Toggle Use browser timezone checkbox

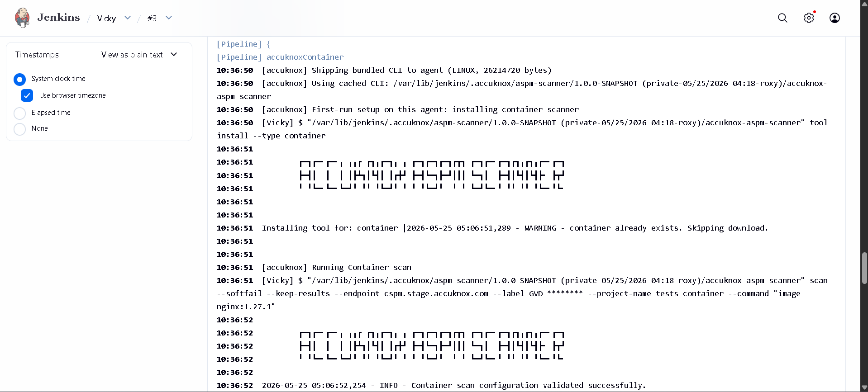point(27,95)
